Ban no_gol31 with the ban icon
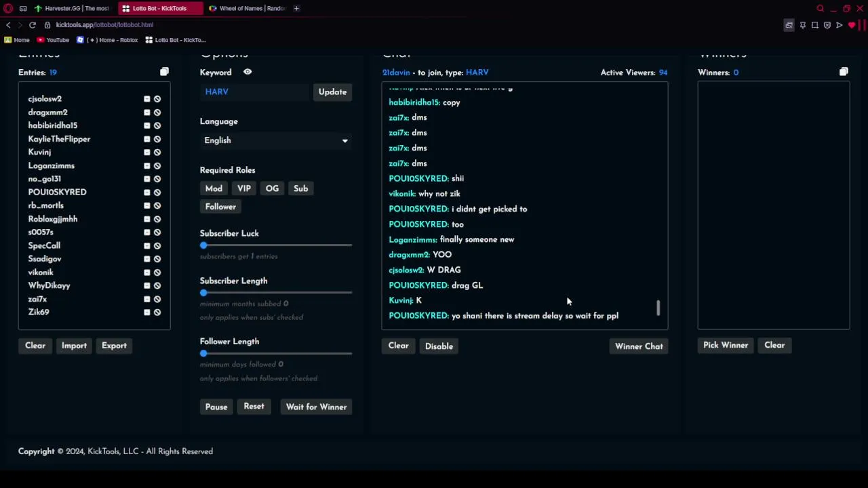 tap(157, 179)
